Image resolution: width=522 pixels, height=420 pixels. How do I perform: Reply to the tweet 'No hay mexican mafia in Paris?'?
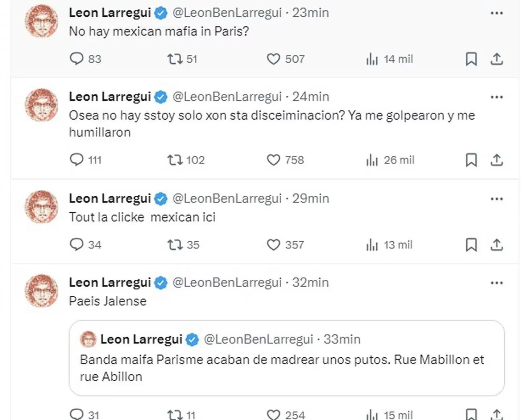[x=77, y=59]
